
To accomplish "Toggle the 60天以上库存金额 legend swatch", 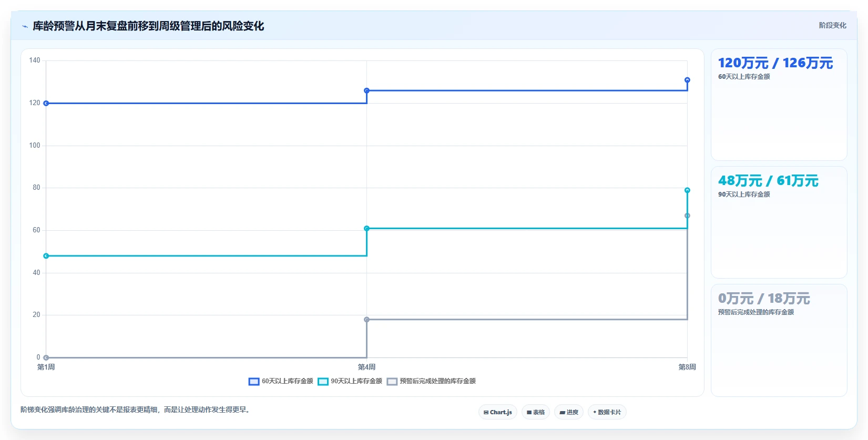I will [x=254, y=381].
